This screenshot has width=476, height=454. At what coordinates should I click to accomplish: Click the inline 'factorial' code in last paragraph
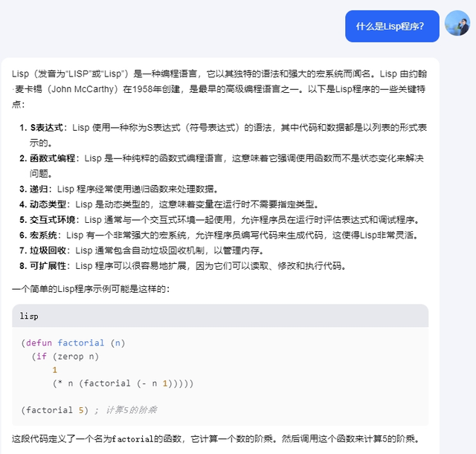tap(133, 438)
